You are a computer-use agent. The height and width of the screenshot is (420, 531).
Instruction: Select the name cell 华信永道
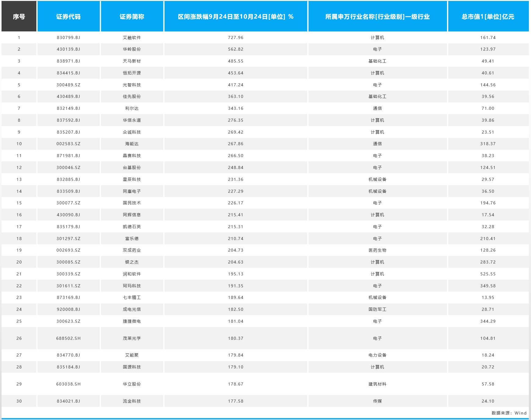pos(132,120)
